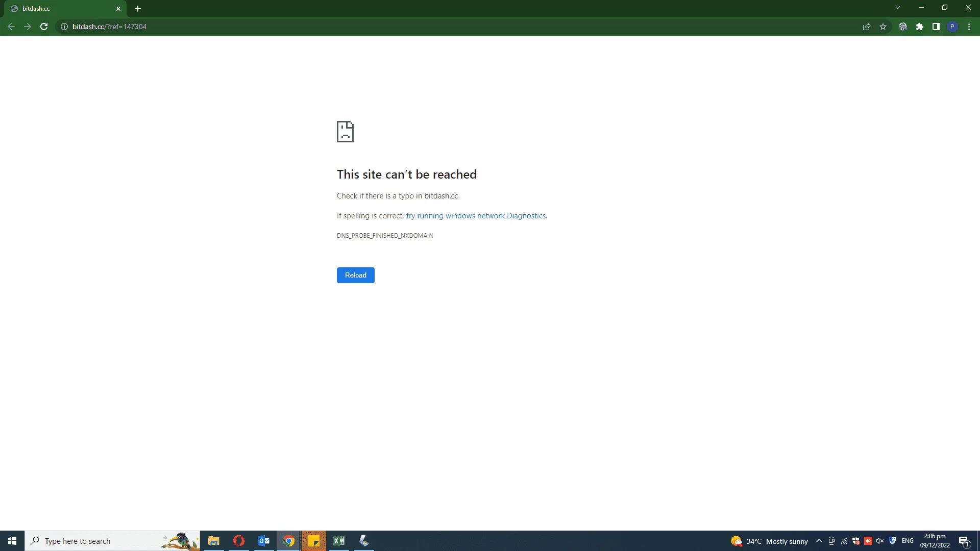980x551 pixels.
Task: Close the bitdash.cc tab
Action: pos(118,9)
